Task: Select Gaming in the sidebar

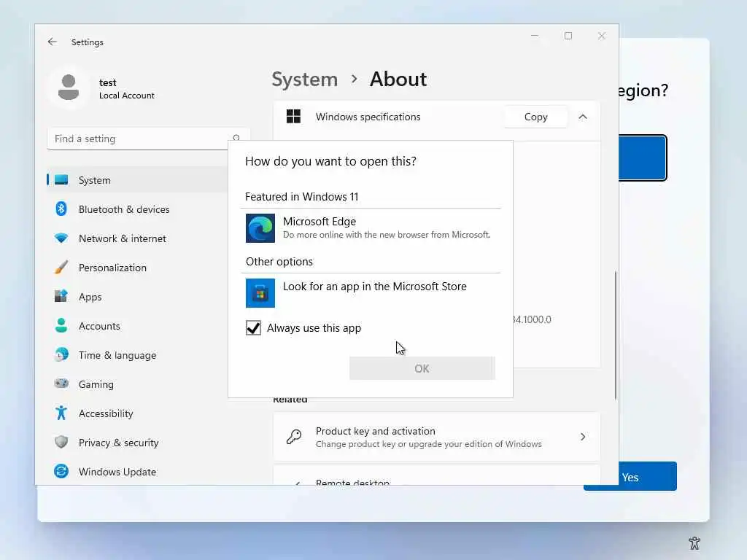Action: click(137, 384)
